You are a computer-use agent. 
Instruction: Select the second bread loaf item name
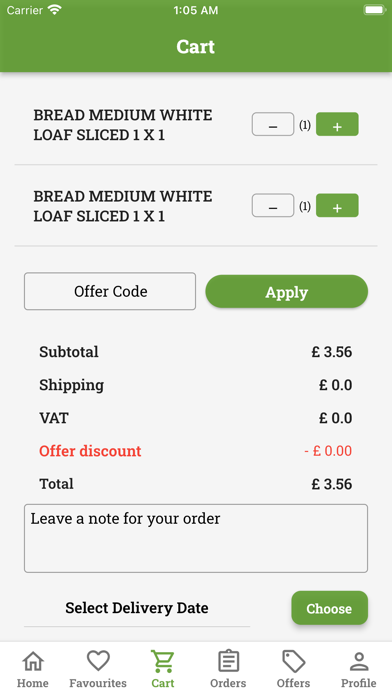(123, 206)
